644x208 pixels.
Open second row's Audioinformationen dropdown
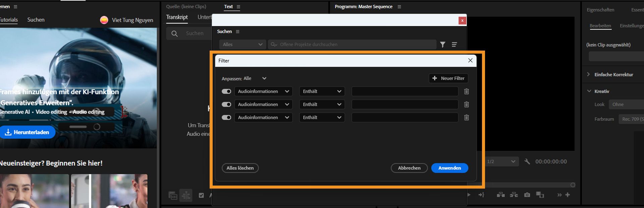coord(263,105)
